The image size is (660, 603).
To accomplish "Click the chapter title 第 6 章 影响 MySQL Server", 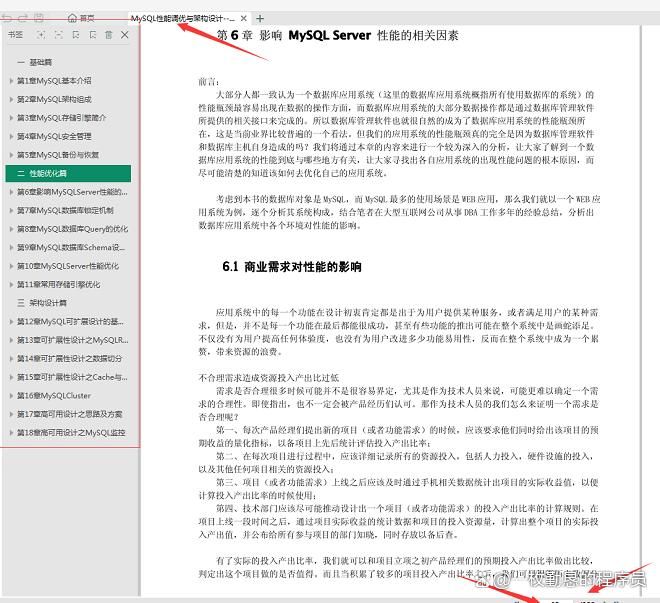I will coord(337,35).
